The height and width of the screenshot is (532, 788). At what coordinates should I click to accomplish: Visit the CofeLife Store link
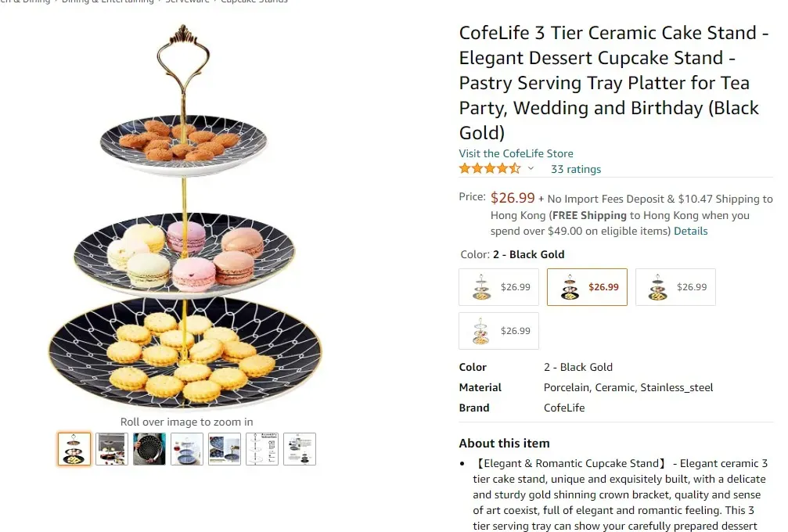(516, 153)
